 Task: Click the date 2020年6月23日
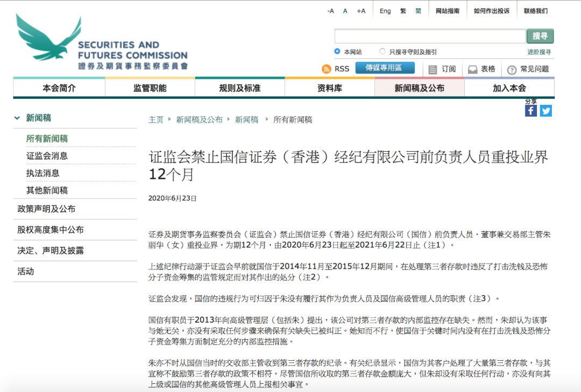[172, 198]
